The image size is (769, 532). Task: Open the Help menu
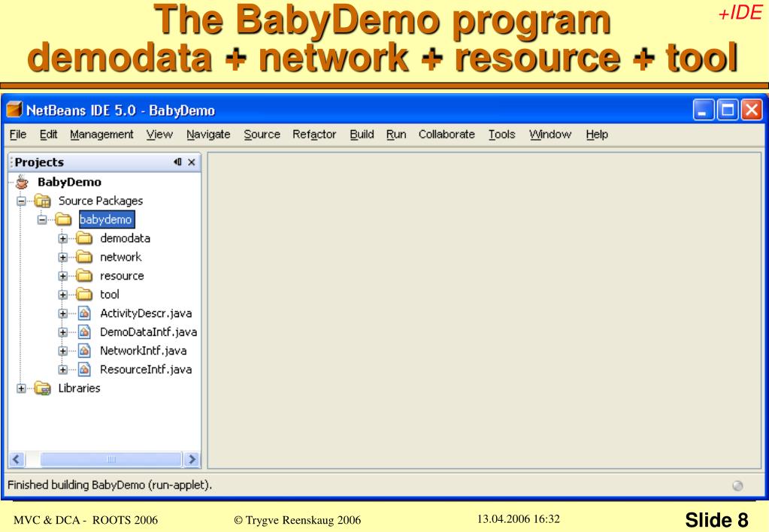tap(597, 135)
